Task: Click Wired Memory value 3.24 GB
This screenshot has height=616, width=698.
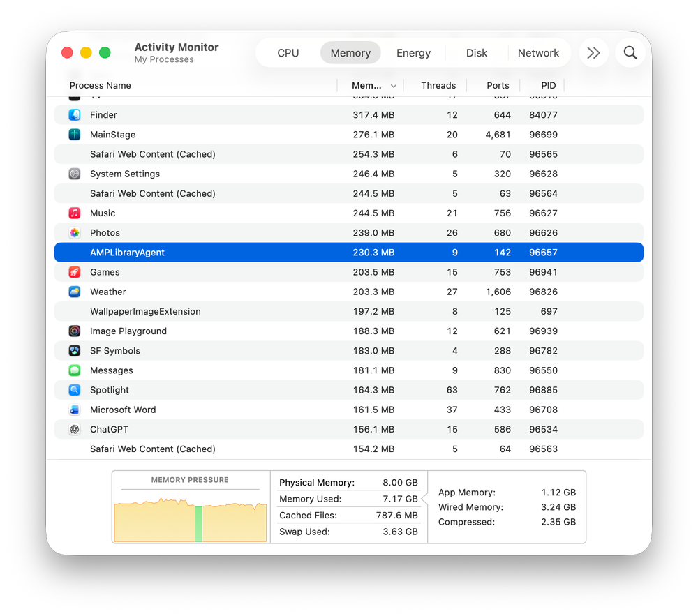Action: point(558,507)
